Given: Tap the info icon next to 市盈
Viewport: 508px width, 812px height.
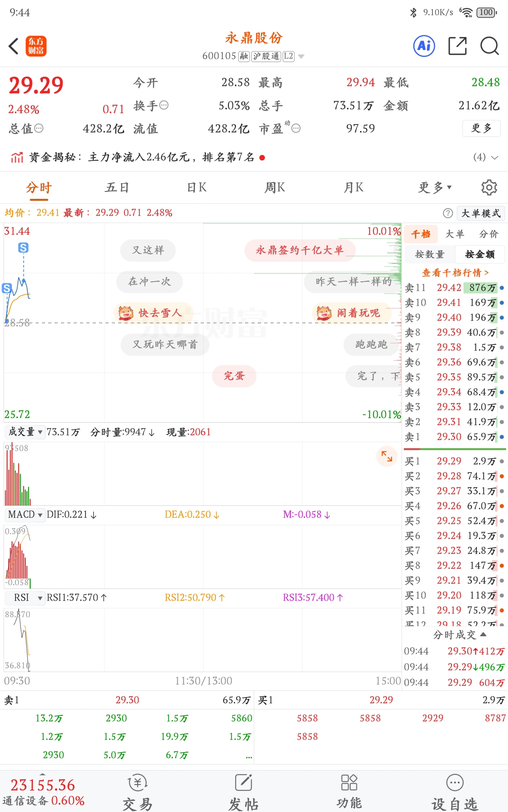Looking at the screenshot, I should [296, 128].
